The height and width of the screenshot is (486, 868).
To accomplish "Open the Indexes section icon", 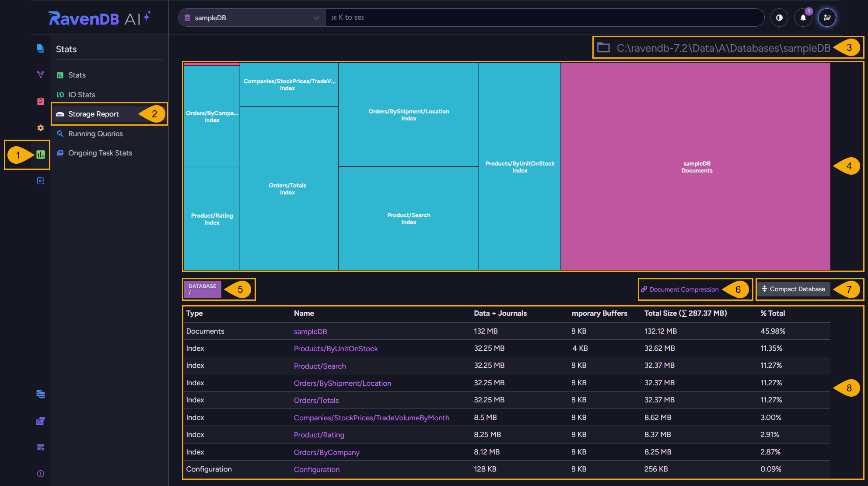I will tap(40, 74).
